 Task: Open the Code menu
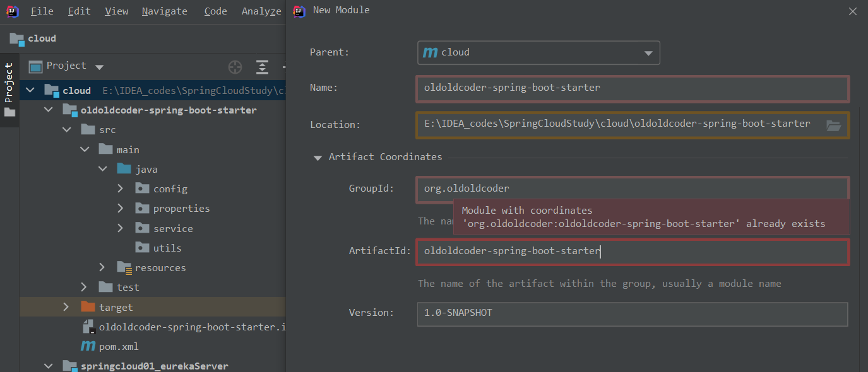(x=215, y=11)
